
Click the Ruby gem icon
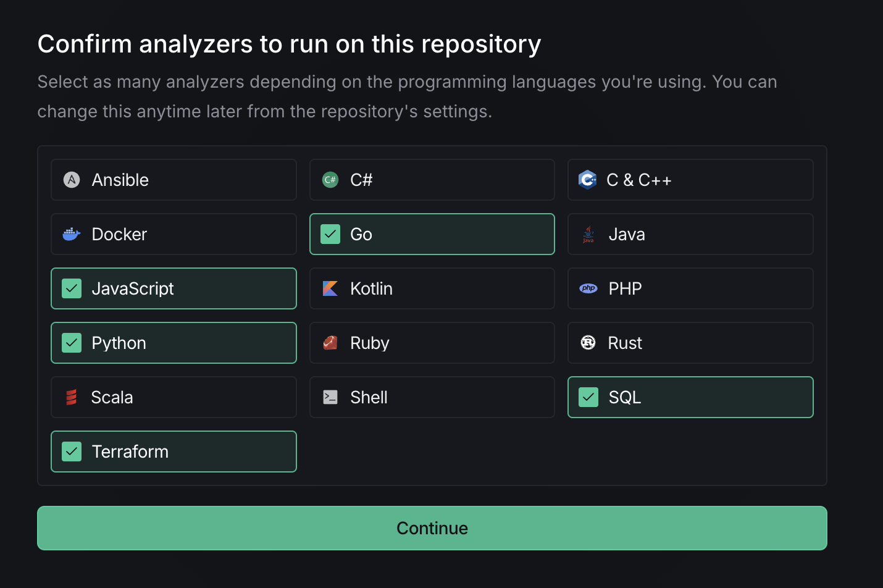point(330,343)
